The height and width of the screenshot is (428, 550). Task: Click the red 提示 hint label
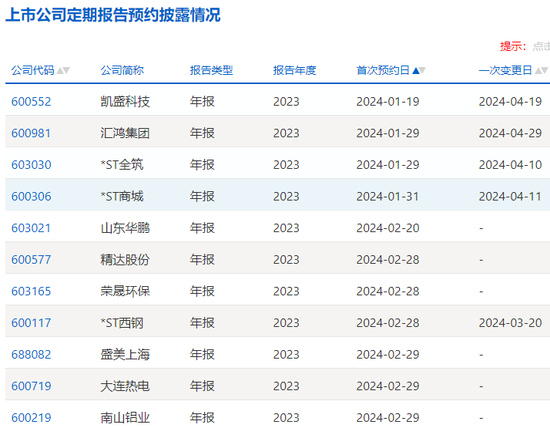513,46
